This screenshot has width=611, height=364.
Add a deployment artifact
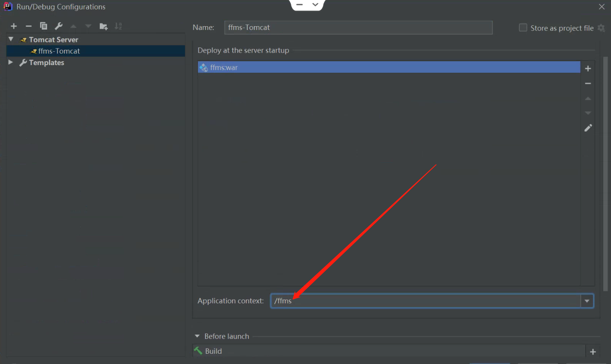[588, 69]
